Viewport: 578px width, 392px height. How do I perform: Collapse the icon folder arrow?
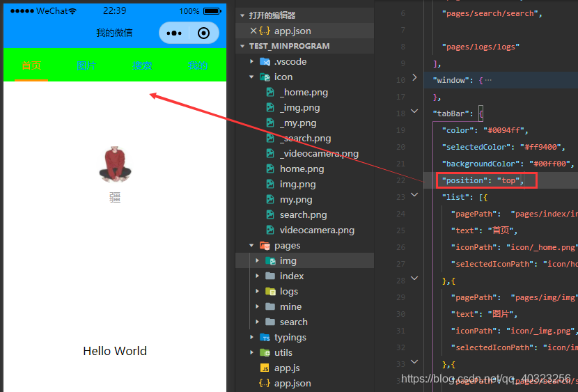point(252,77)
